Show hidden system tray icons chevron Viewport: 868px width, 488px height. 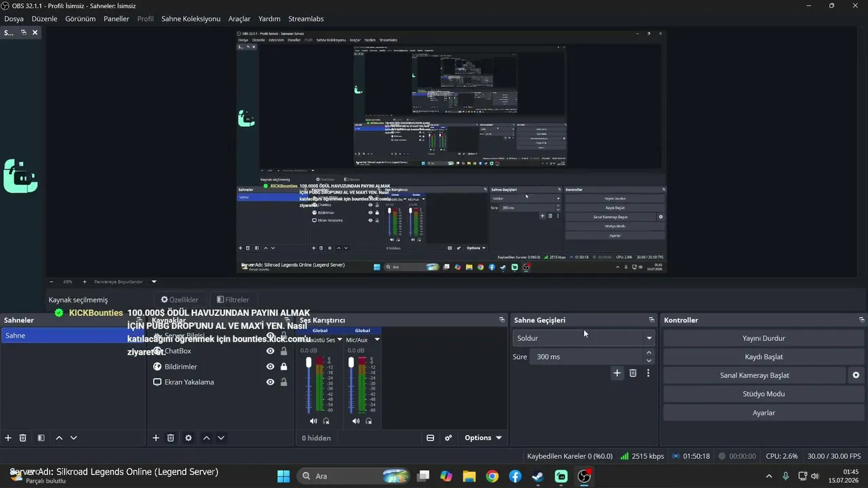pyautogui.click(x=768, y=476)
